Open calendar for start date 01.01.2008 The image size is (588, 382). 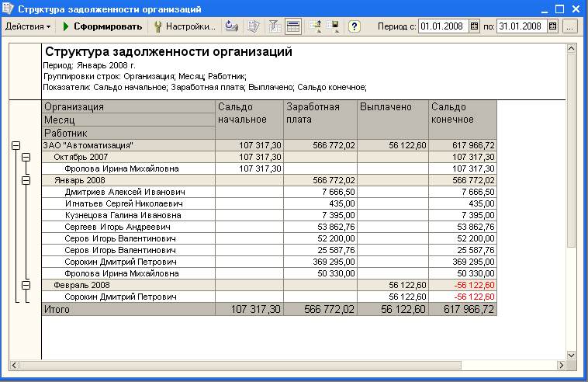tap(475, 26)
